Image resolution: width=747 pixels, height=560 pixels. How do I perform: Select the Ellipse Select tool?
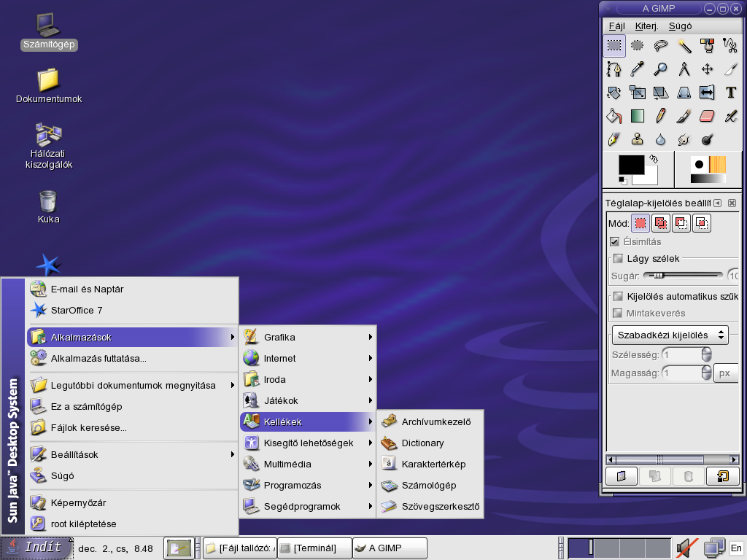point(638,46)
